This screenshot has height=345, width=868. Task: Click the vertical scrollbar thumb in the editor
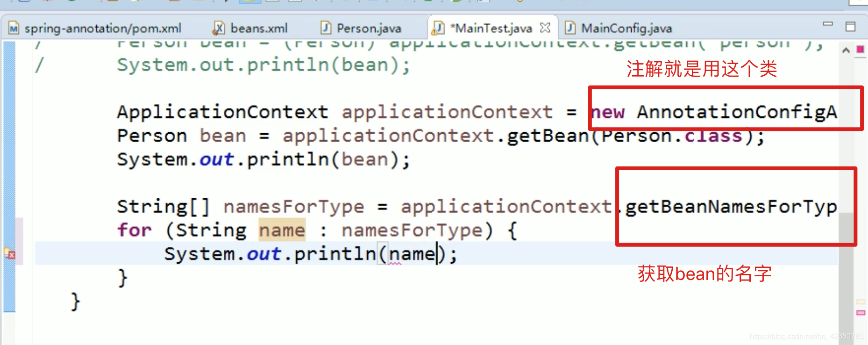(x=846, y=278)
